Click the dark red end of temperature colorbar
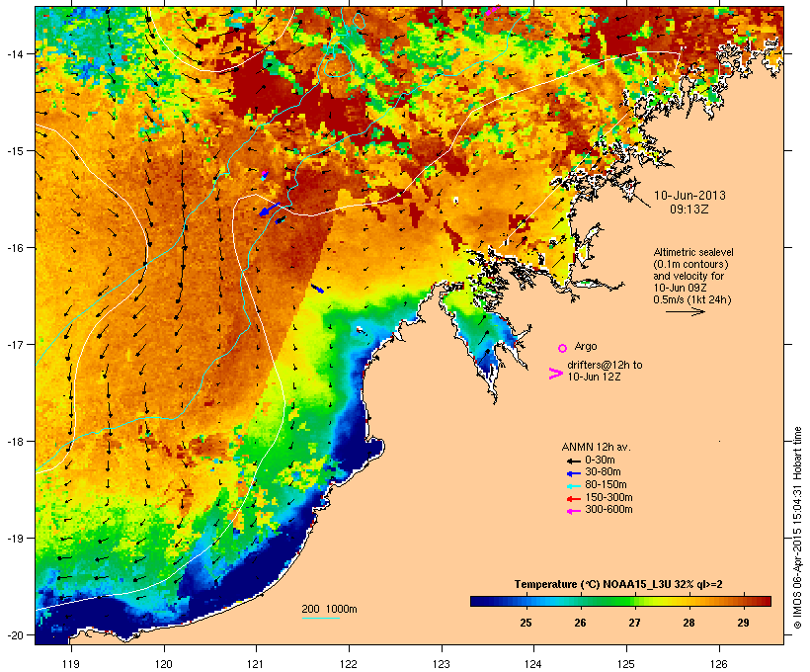 coord(764,601)
